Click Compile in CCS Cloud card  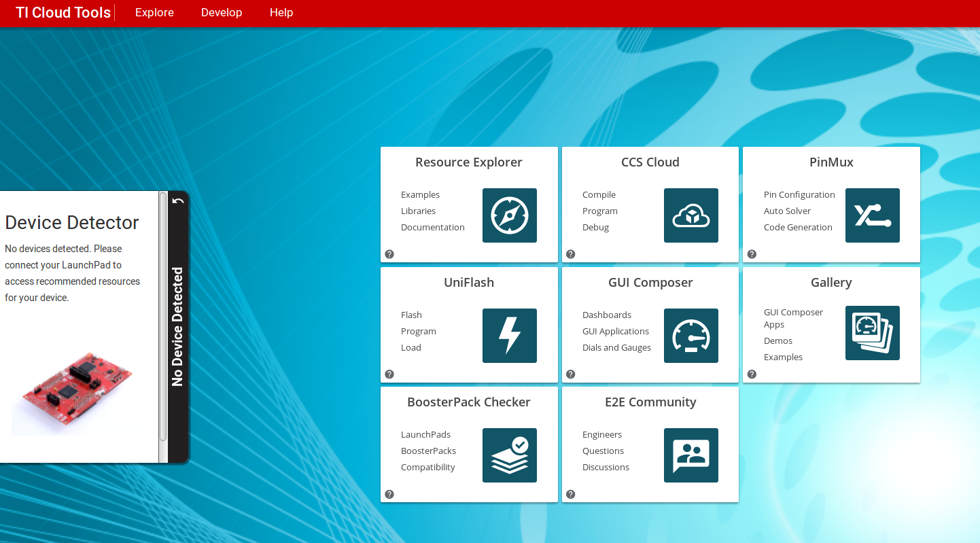(x=599, y=195)
